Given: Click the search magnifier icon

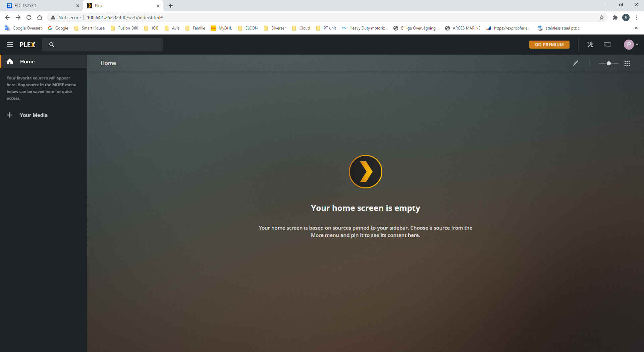Looking at the screenshot, I should [52, 45].
